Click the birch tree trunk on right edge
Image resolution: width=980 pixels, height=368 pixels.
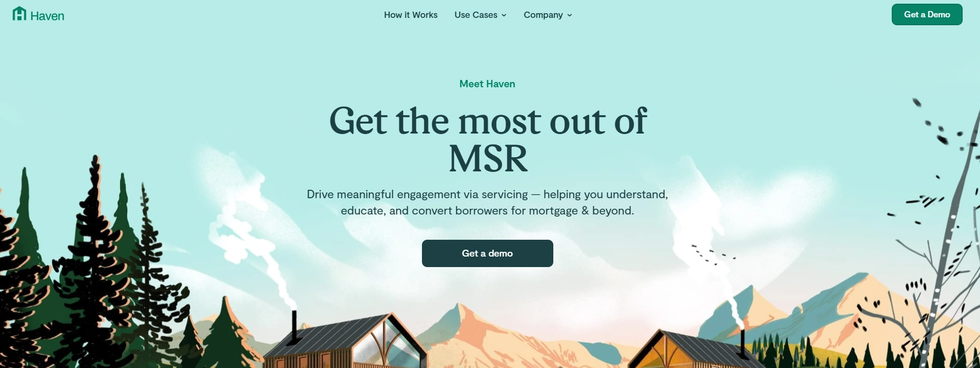[x=946, y=252]
